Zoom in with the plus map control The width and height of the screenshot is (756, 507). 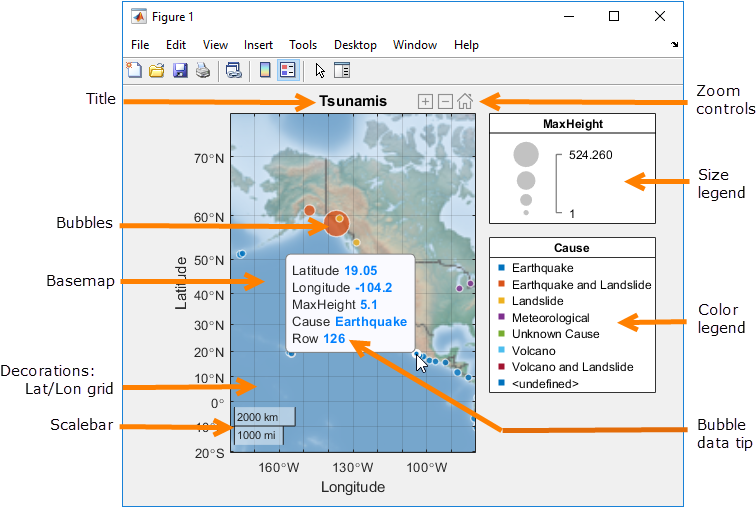pyautogui.click(x=425, y=102)
